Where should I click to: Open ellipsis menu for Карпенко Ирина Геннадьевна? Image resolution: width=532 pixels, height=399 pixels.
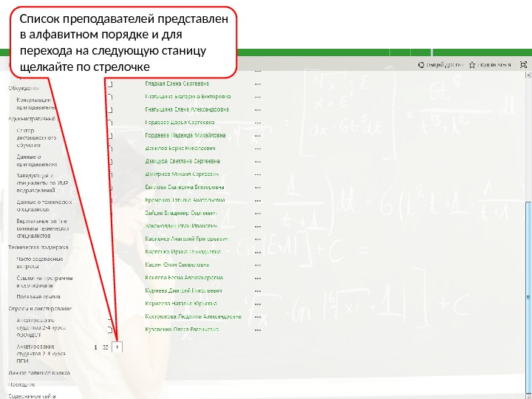tap(258, 252)
